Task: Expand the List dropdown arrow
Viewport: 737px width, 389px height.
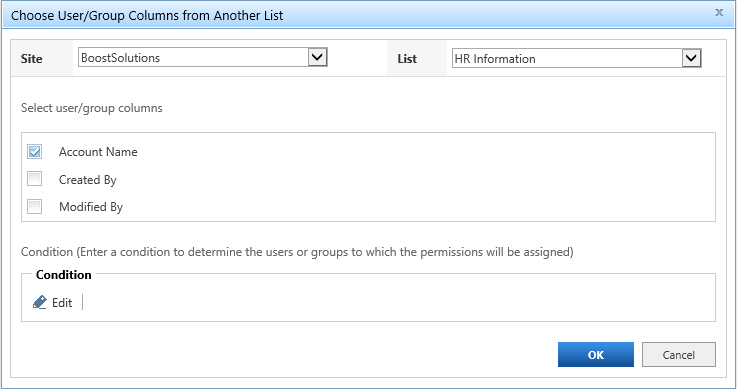Action: point(691,59)
